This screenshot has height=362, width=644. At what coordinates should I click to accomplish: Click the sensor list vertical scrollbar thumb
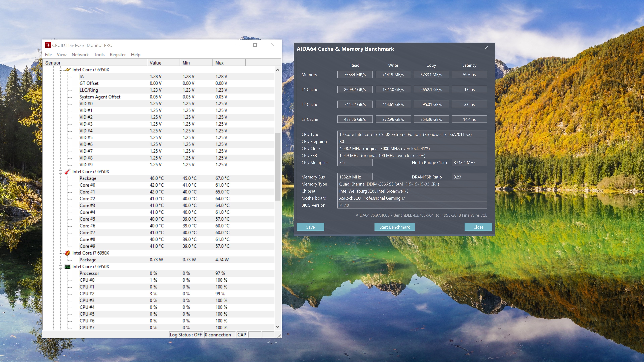coord(278,167)
